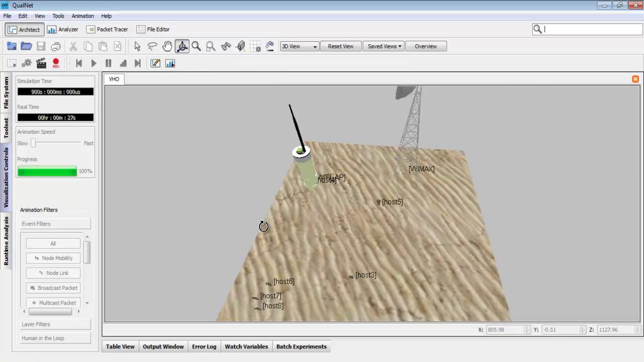Open the Tools menu
Image resolution: width=644 pixels, height=362 pixels.
tap(58, 16)
